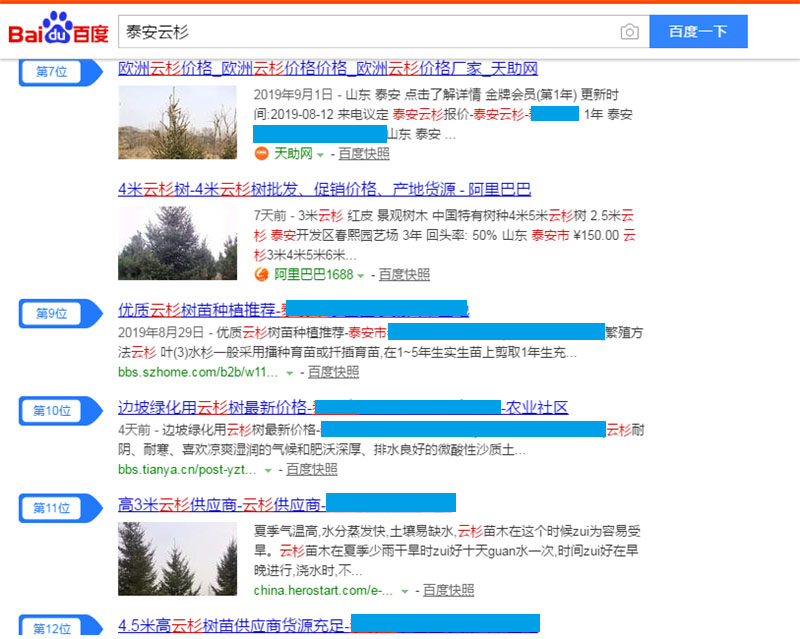Click the china.herostart.com result URL
The height and width of the screenshot is (639, 800).
pyautogui.click(x=323, y=591)
